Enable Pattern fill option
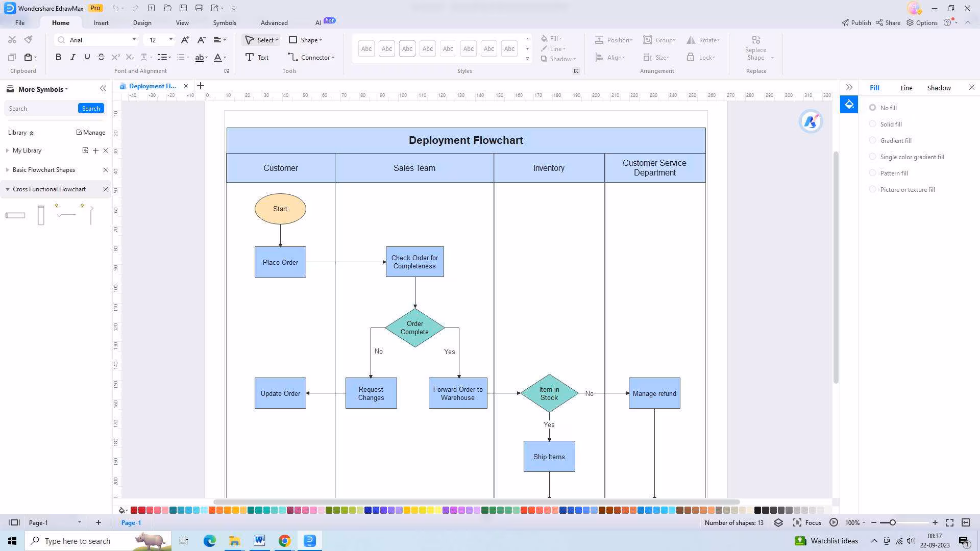Image resolution: width=980 pixels, height=551 pixels. tap(873, 173)
